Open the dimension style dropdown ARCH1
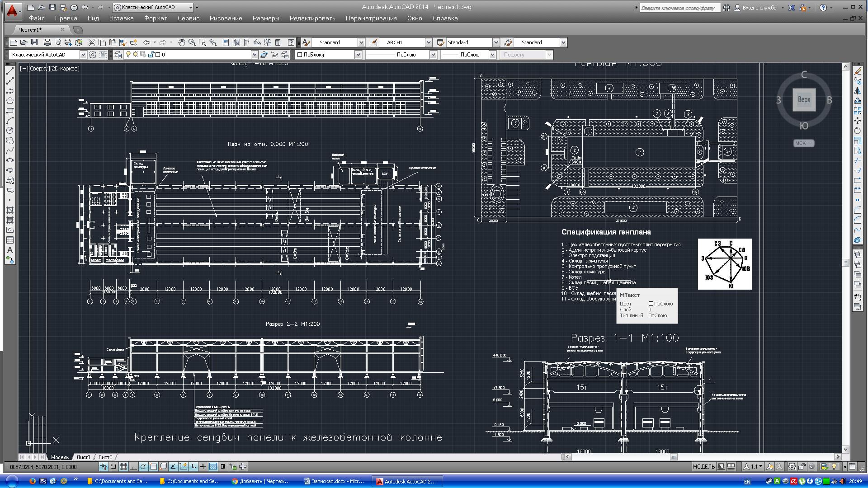The height and width of the screenshot is (488, 868). [429, 42]
